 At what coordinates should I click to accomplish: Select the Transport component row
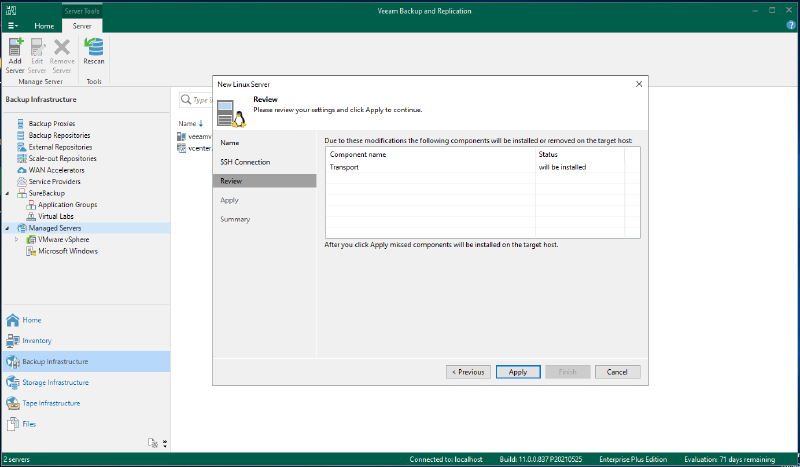[x=474, y=167]
